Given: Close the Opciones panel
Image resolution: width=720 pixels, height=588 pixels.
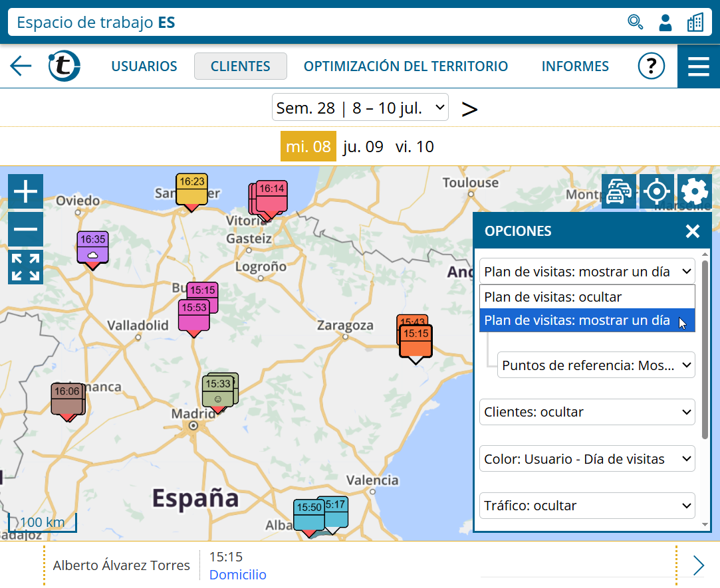Looking at the screenshot, I should pos(693,231).
